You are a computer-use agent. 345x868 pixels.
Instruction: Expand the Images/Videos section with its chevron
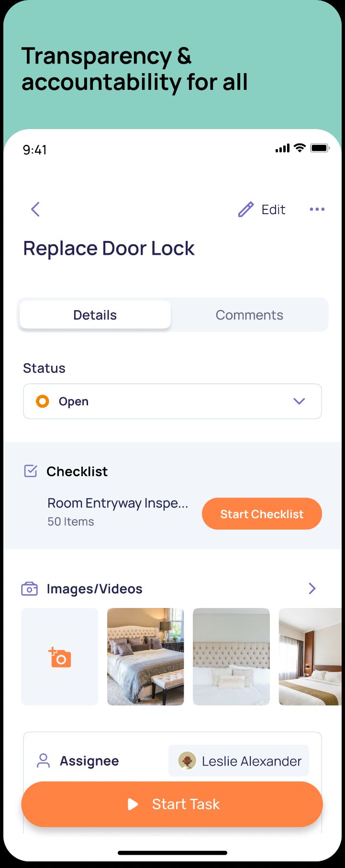click(x=312, y=588)
